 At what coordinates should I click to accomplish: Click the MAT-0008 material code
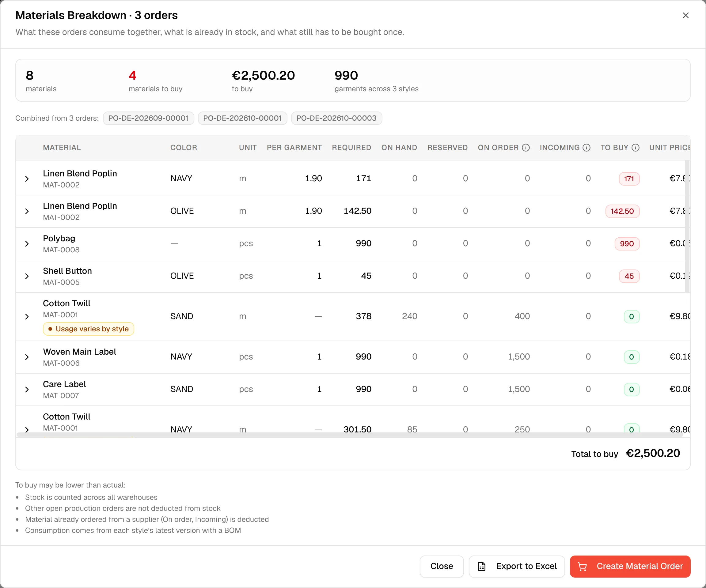pos(61,250)
